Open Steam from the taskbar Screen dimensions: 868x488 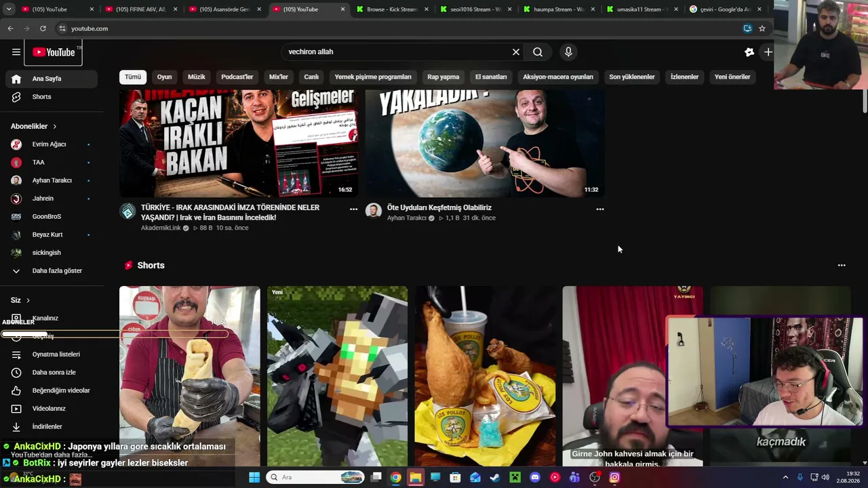click(x=495, y=478)
